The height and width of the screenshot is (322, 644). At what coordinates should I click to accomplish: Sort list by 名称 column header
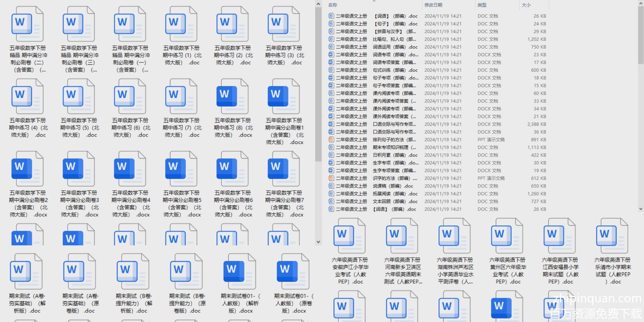333,5
